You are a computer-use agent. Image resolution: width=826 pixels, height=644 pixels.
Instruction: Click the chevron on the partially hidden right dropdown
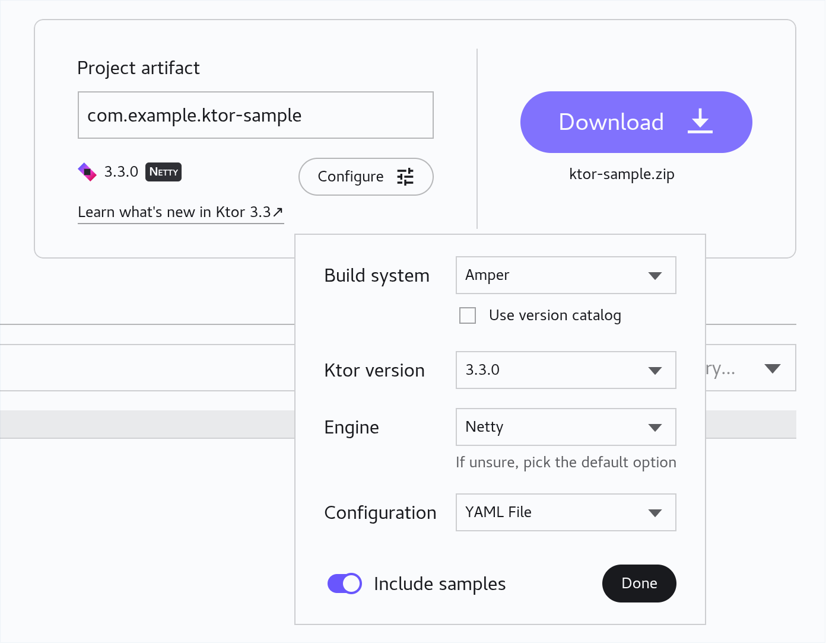(x=773, y=368)
